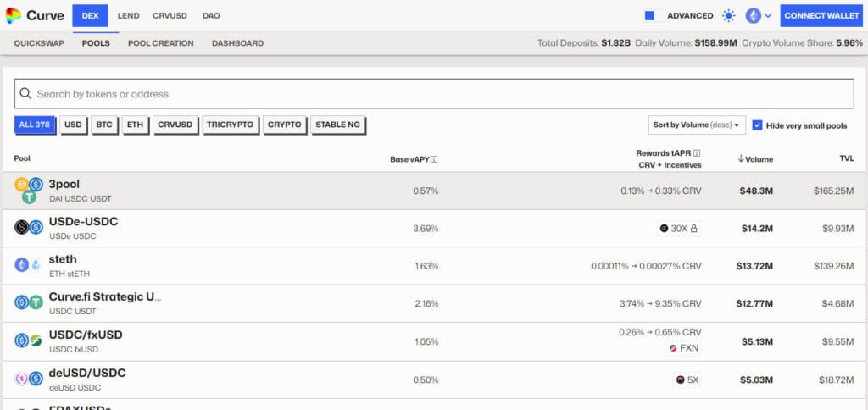Expand the network chevron dropdown
868x410 pixels.
[x=768, y=16]
